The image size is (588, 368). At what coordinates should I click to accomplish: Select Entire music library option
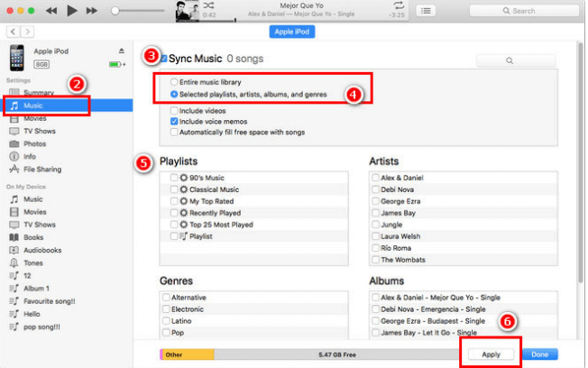(174, 82)
